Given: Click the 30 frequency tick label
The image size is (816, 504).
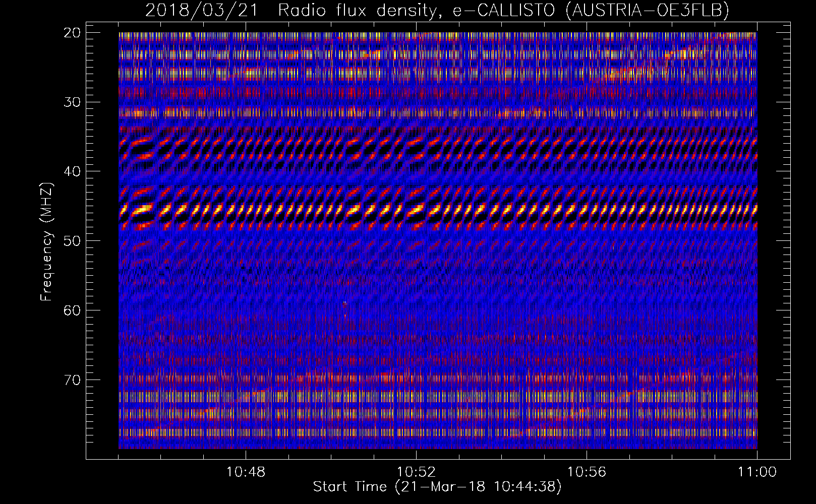Looking at the screenshot, I should pos(72,102).
